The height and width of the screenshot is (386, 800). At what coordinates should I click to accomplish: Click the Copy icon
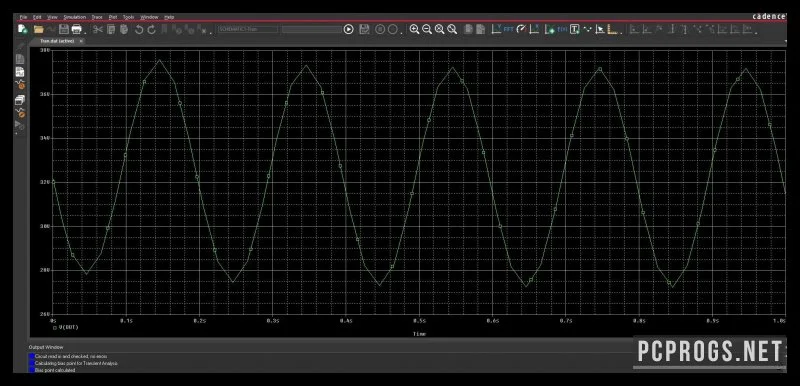[111, 29]
